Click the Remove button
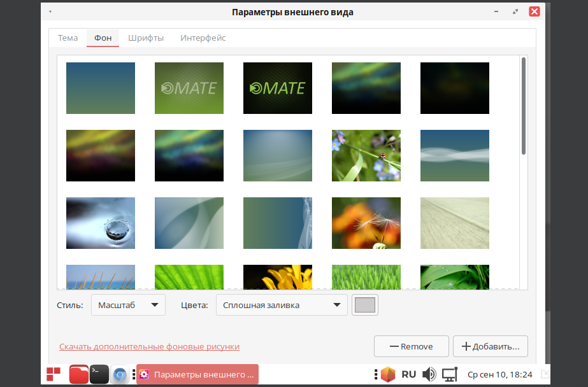 point(412,346)
